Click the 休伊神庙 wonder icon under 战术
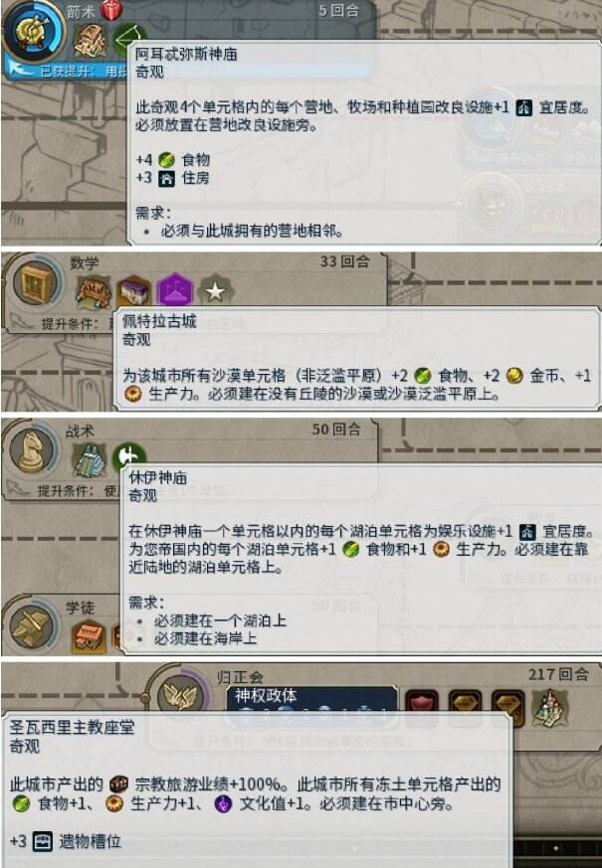602x868 pixels. 90,460
